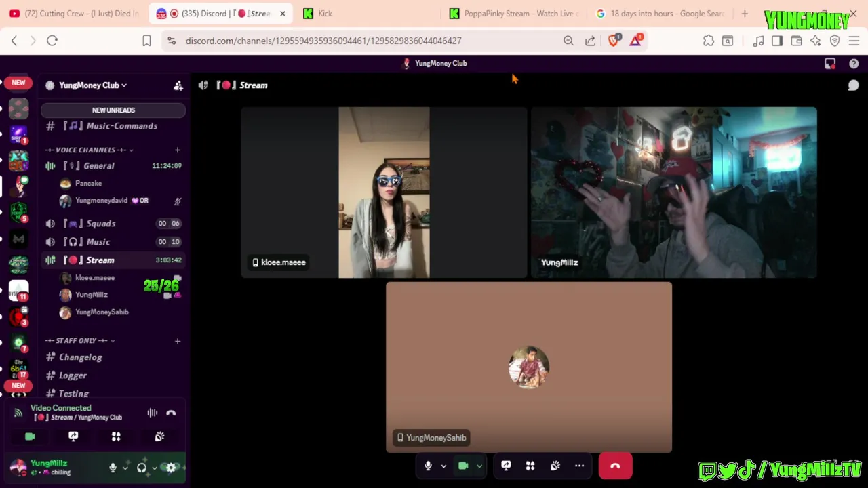Image resolution: width=868 pixels, height=488 pixels.
Task: Switch to the Cutting Crew YouTube tab
Action: [75, 14]
